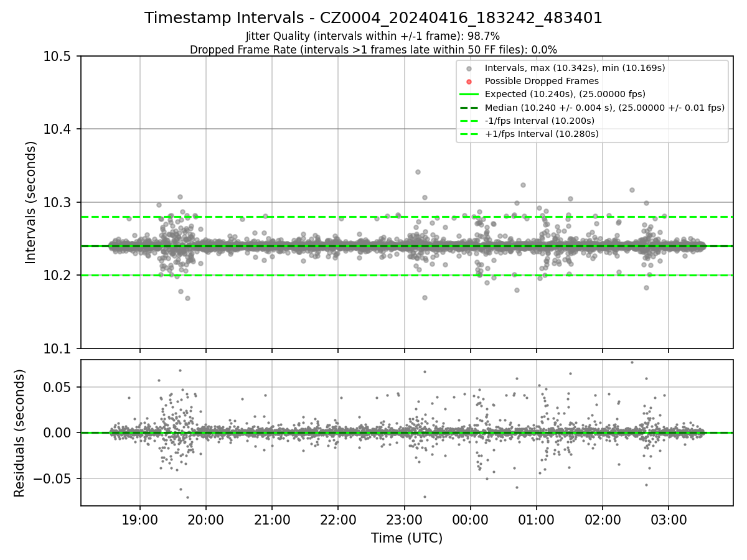Viewport: 747px width, 560px height.
Task: Click the −0.05 residuals tick label
Action: (54, 478)
